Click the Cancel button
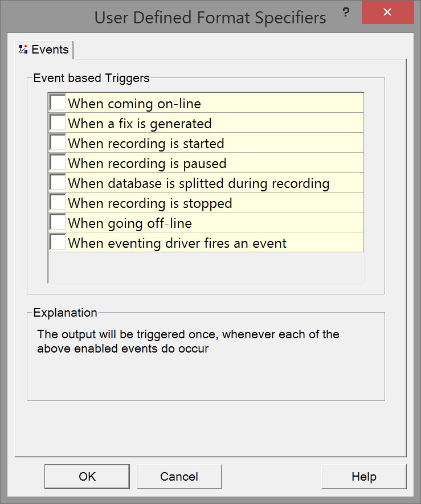Image resolution: width=421 pixels, height=504 pixels. [x=179, y=477]
